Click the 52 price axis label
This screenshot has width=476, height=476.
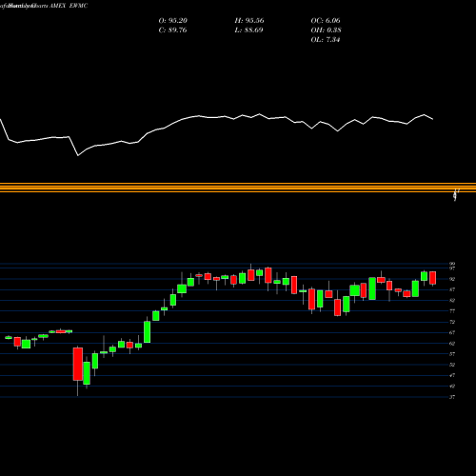point(452,365)
